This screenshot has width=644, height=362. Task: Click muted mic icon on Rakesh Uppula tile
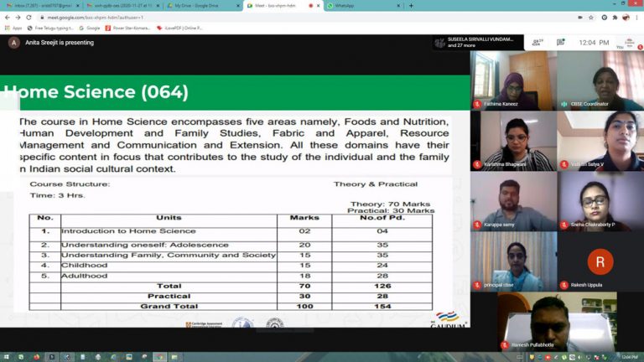563,285
